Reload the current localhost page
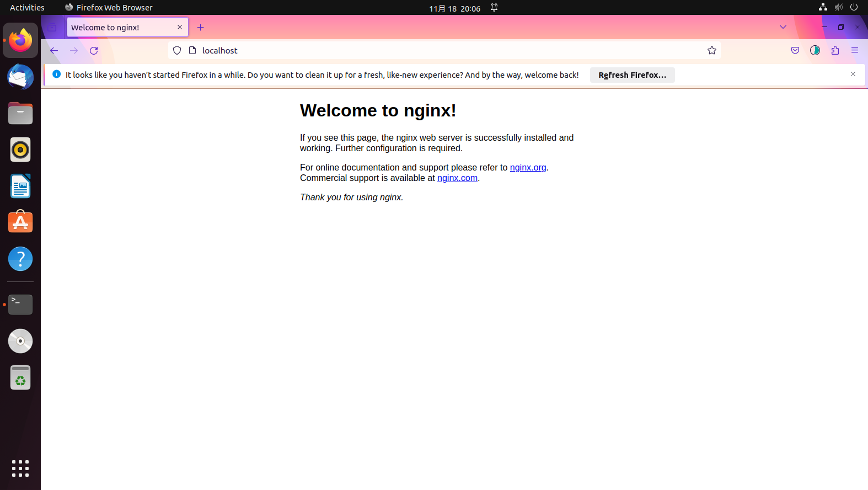The width and height of the screenshot is (868, 490). click(94, 51)
